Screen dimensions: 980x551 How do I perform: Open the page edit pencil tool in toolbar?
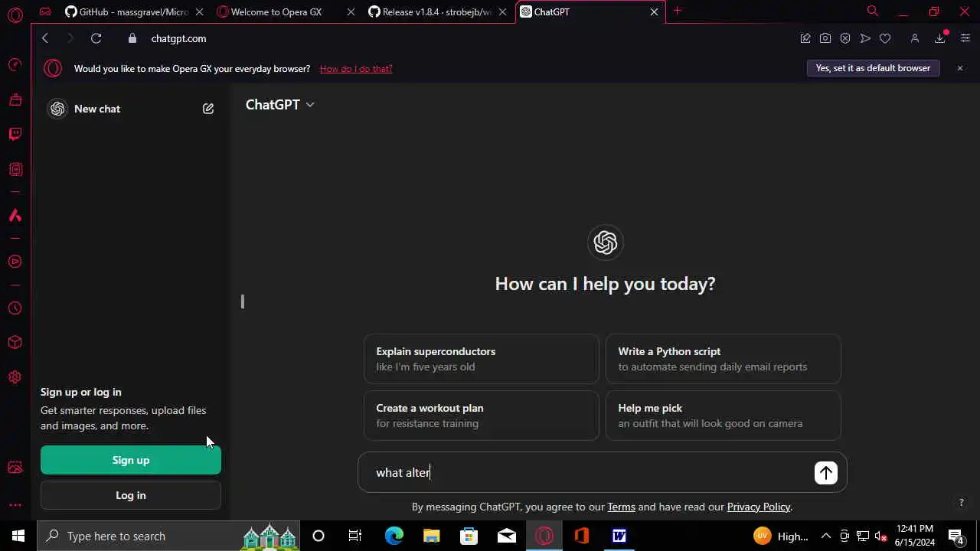pyautogui.click(x=805, y=38)
